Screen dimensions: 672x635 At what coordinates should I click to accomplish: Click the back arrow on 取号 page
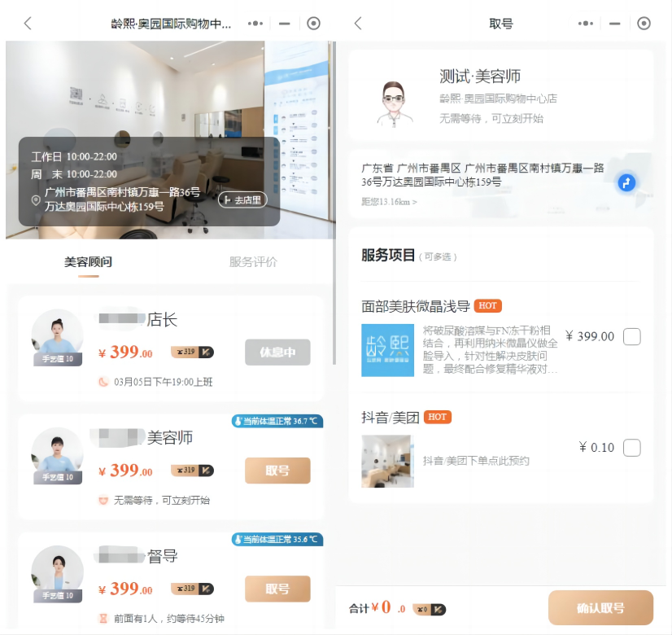point(358,24)
